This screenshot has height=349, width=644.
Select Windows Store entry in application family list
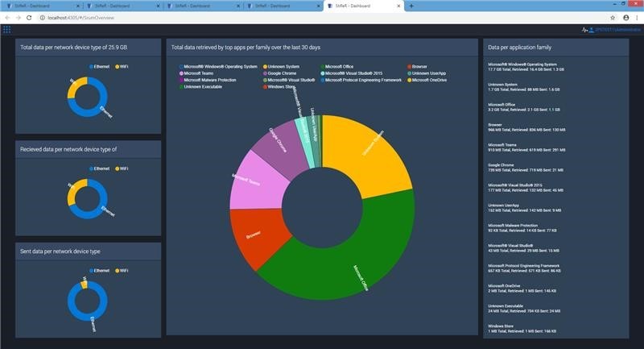[x=522, y=328]
